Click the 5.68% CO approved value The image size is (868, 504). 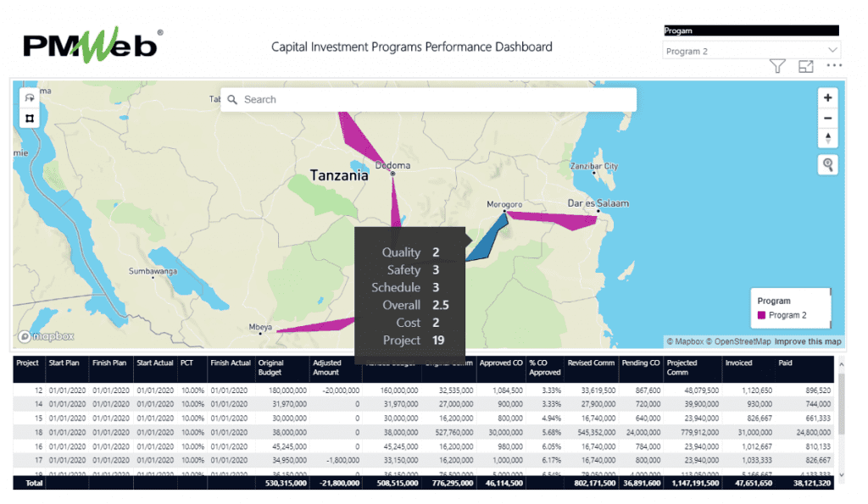pos(551,432)
